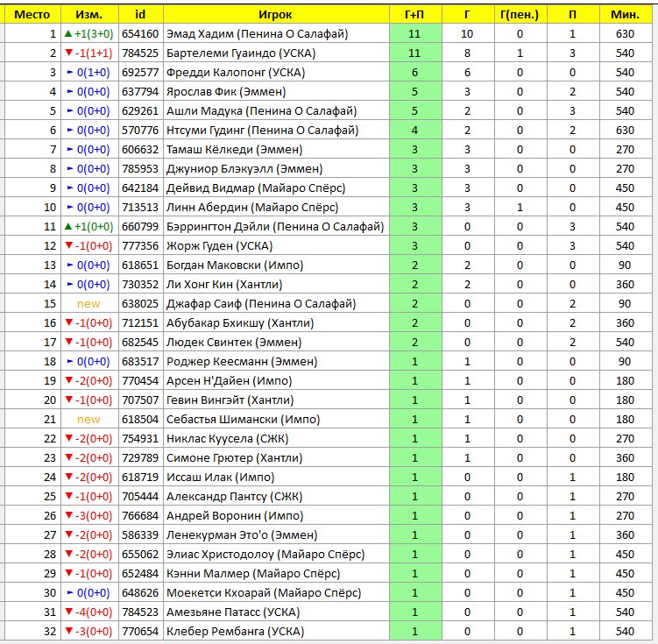
Task: Click player name Элиас Христодолоу
Action: tap(220, 555)
